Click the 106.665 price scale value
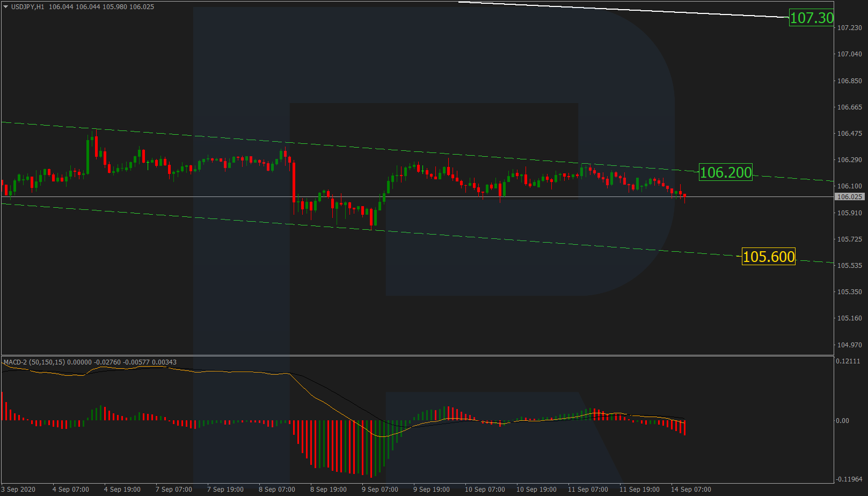Viewport: 868px width, 496px height. click(x=850, y=107)
